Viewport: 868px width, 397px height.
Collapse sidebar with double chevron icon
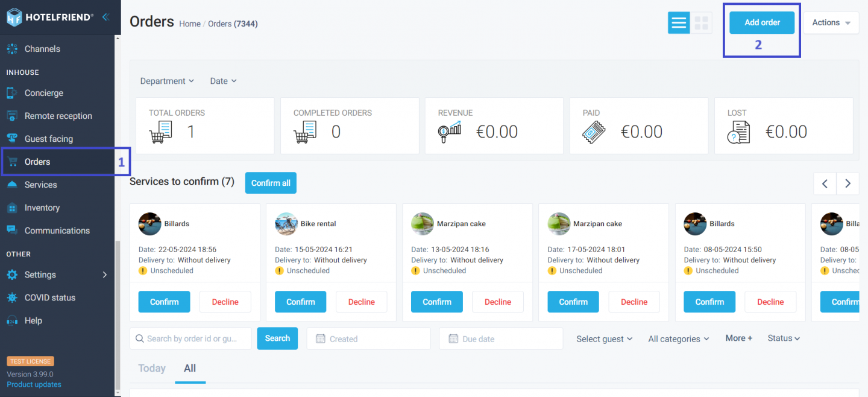click(105, 17)
